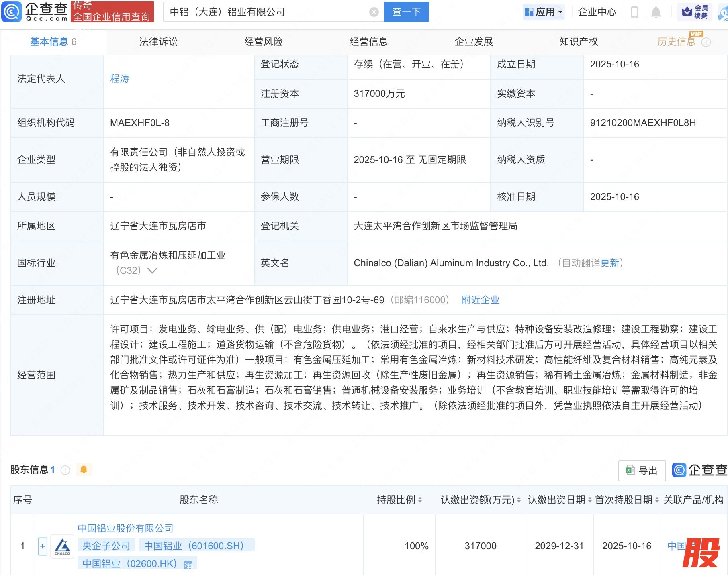Switch to the 知识产权 tab
Viewport: 728px width, 575px height.
[579, 42]
